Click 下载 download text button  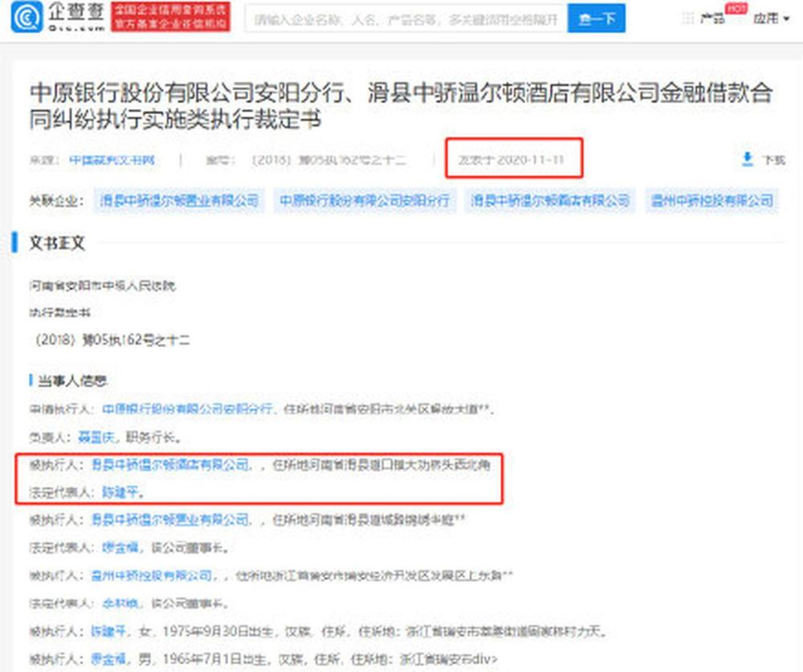[773, 161]
